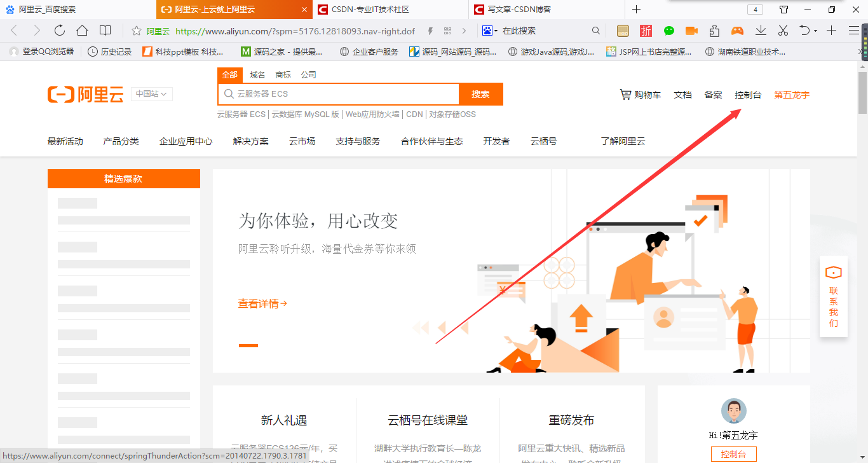Open the 中国站 site selector dropdown
Viewport: 868px width, 463px height.
click(x=151, y=93)
